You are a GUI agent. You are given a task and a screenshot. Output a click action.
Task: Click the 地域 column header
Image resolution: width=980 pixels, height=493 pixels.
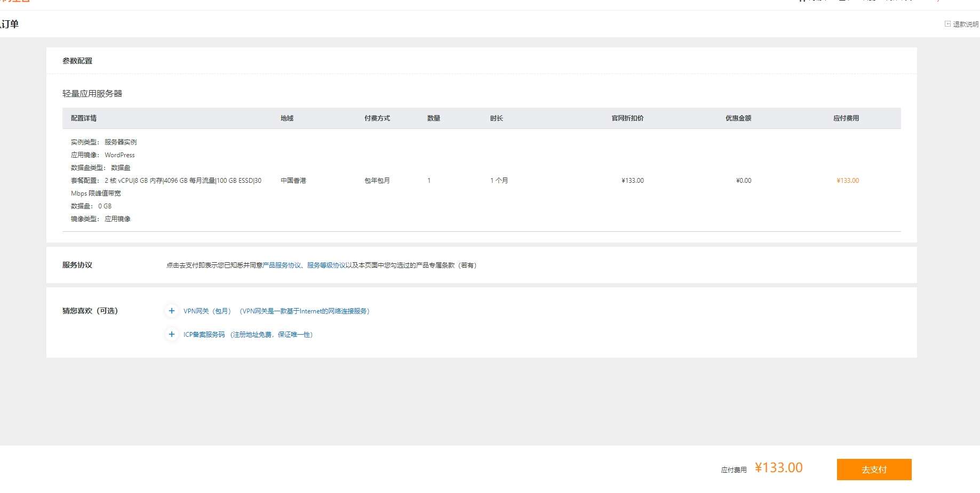[x=287, y=118]
